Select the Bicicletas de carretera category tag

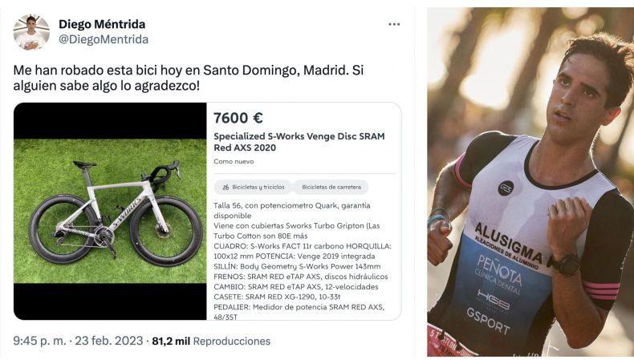click(x=331, y=187)
